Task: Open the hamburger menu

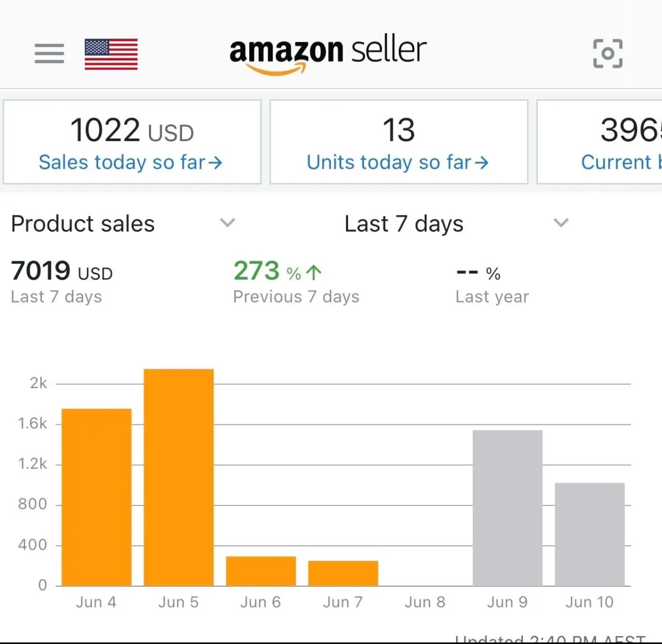Action: [49, 53]
